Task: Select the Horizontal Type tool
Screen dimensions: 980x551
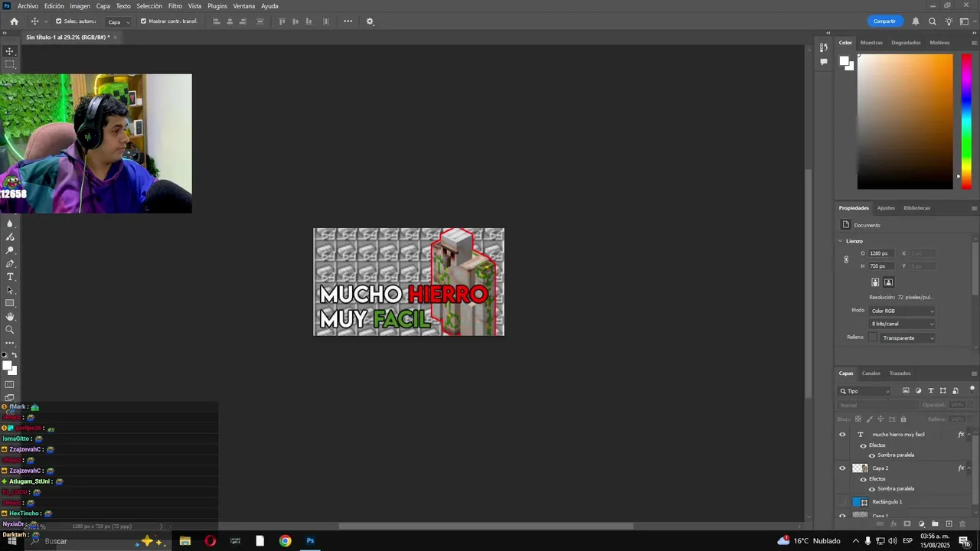Action: [x=10, y=277]
